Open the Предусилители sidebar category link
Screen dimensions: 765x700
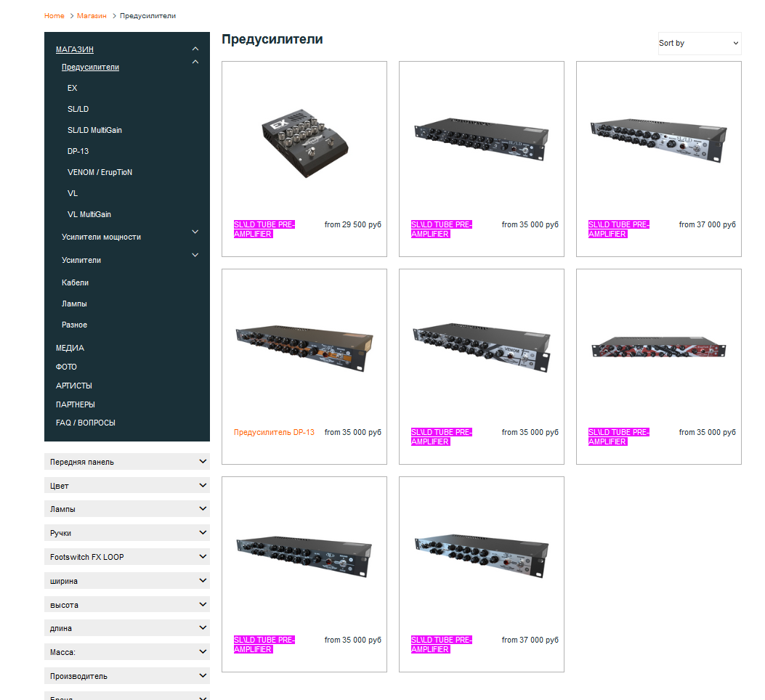point(90,67)
